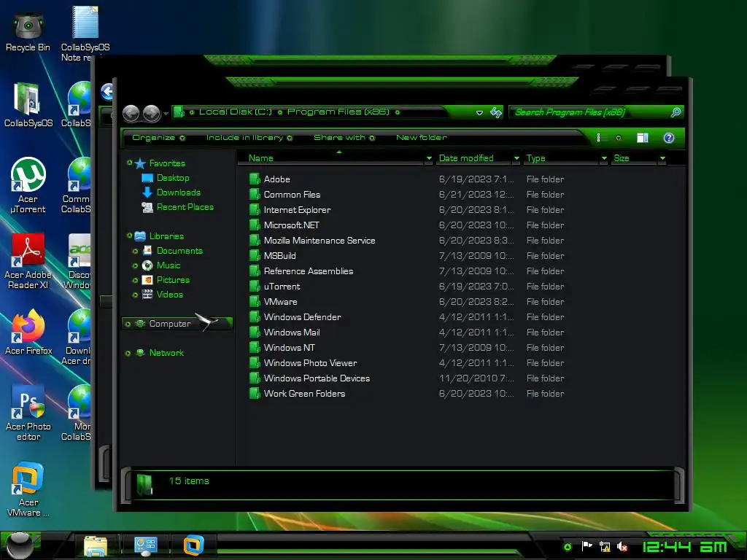Click the search magnifier icon

676,112
